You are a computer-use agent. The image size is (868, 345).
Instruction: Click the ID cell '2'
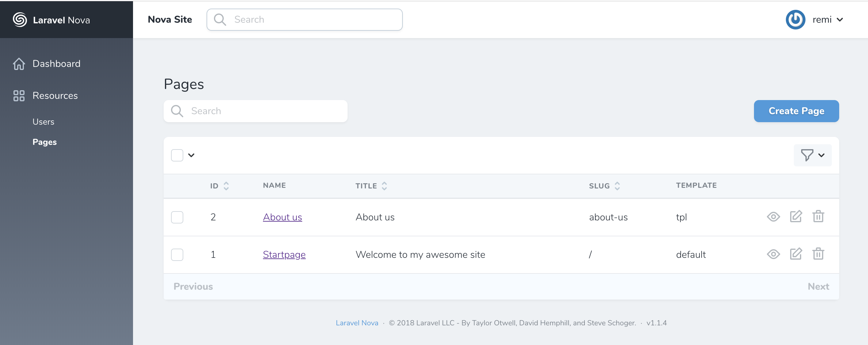213,217
